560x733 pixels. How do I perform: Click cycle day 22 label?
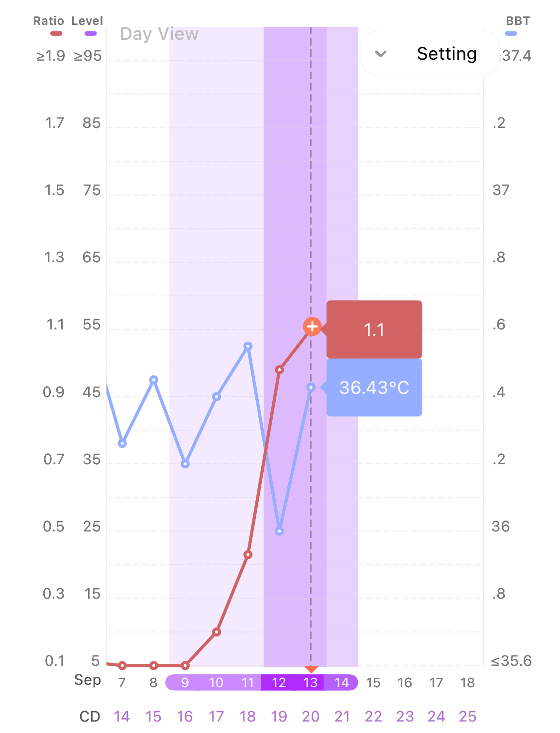373,717
